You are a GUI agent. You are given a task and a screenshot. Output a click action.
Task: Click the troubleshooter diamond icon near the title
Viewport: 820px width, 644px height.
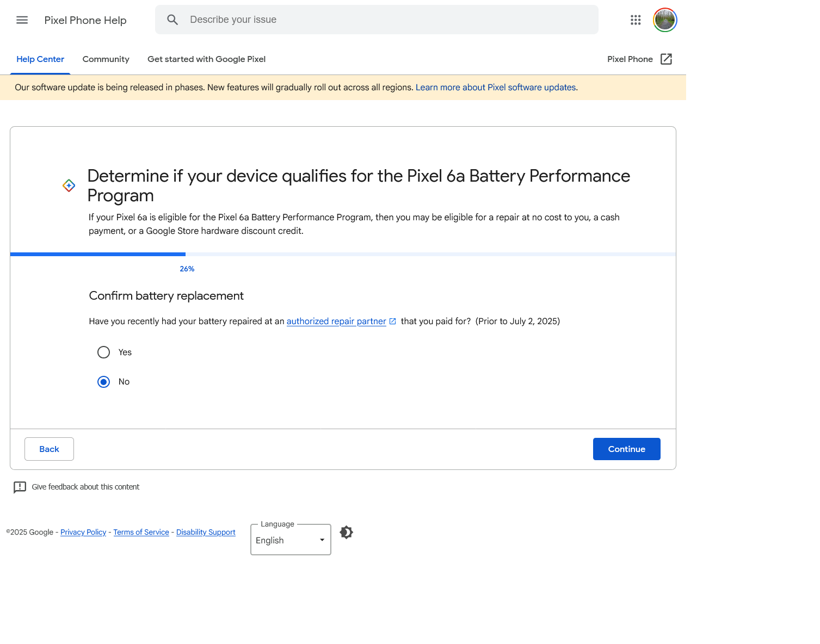[x=69, y=185]
